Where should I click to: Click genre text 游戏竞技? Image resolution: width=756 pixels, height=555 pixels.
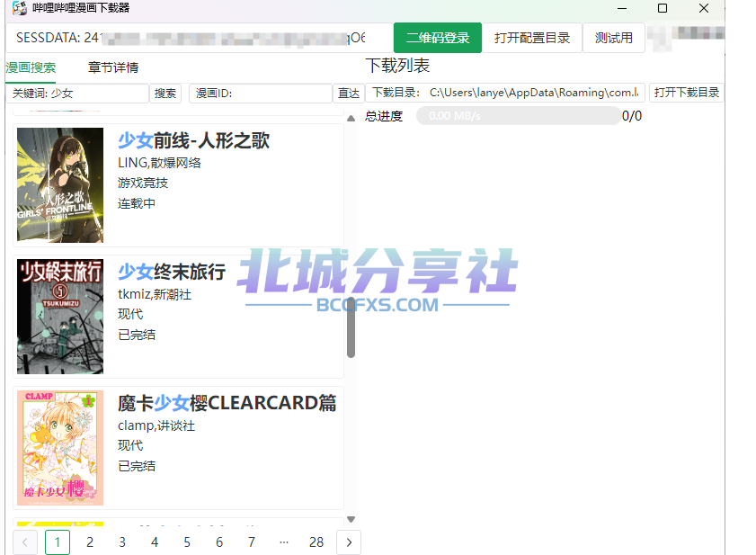point(143,183)
